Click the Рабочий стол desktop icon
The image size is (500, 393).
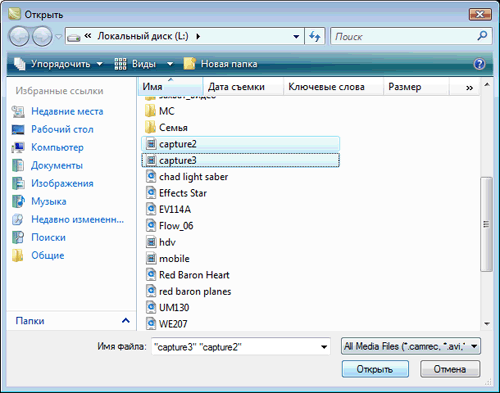(18, 129)
